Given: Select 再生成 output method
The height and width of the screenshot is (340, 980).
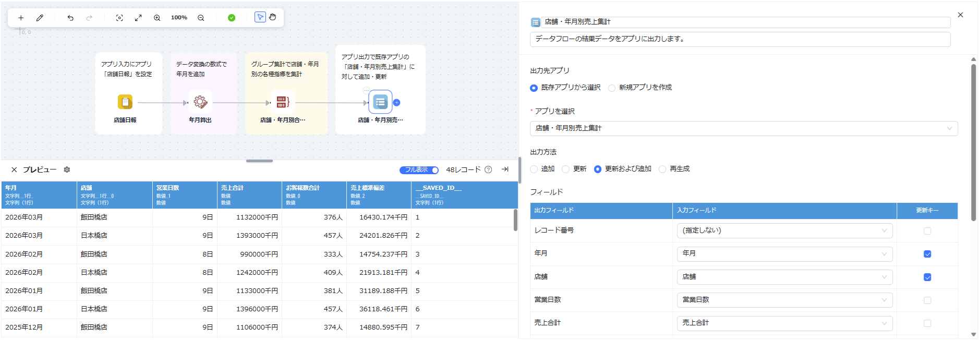Looking at the screenshot, I should [x=662, y=169].
